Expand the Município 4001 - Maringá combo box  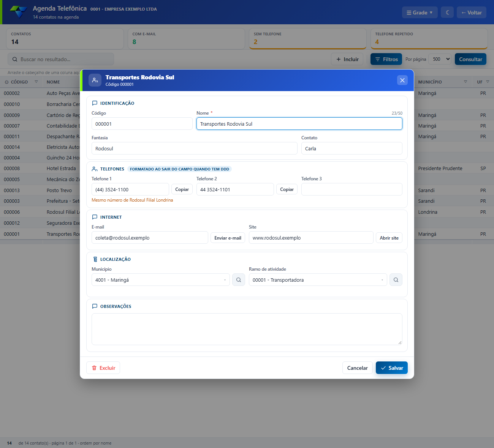161,280
